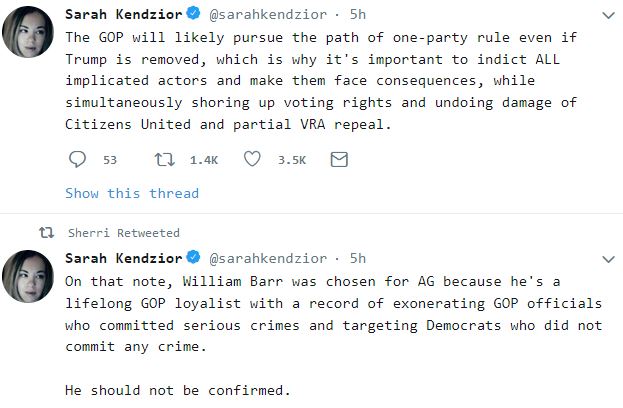Open the profile avatar of the first tweet
Screen dimensions: 623x408
[x=29, y=34]
